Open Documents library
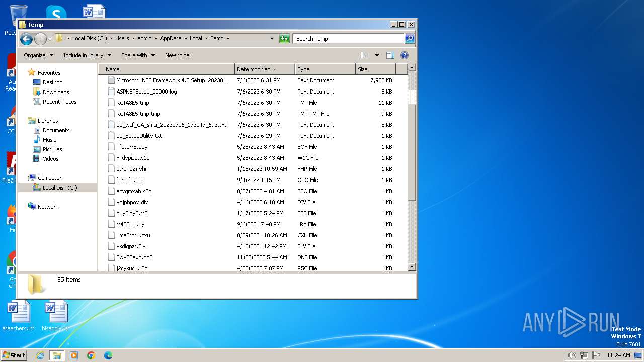The width and height of the screenshot is (644, 362). [56, 130]
